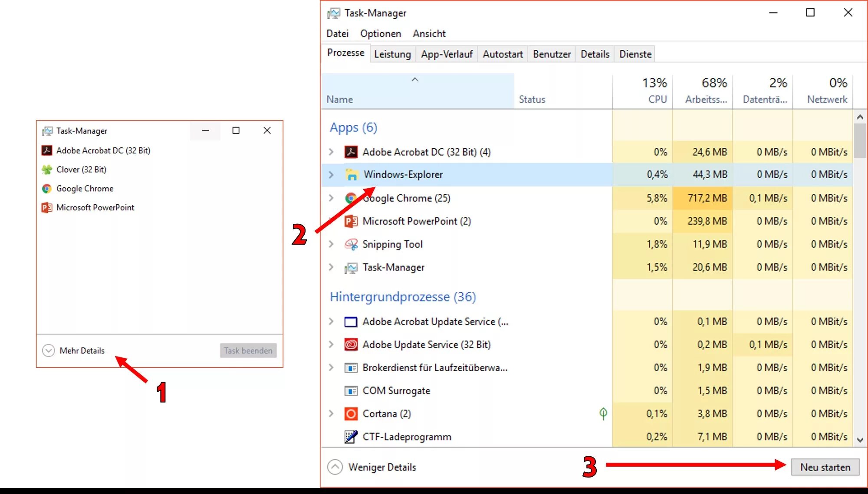Click the title bar icon of small Task-Manager
The image size is (868, 494).
click(47, 131)
